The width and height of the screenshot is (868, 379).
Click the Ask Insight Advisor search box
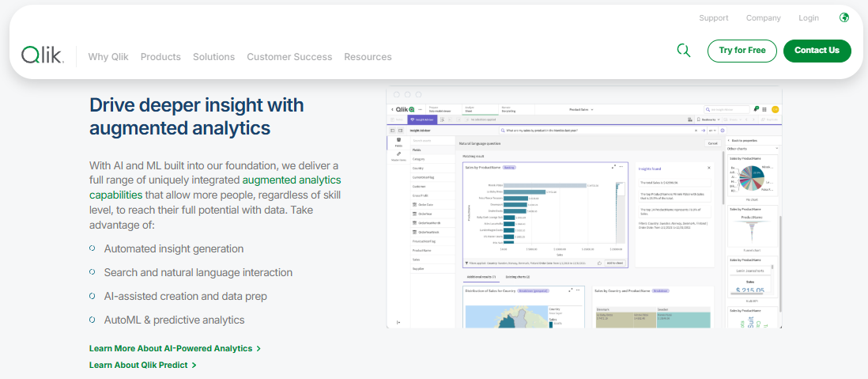[x=726, y=110]
